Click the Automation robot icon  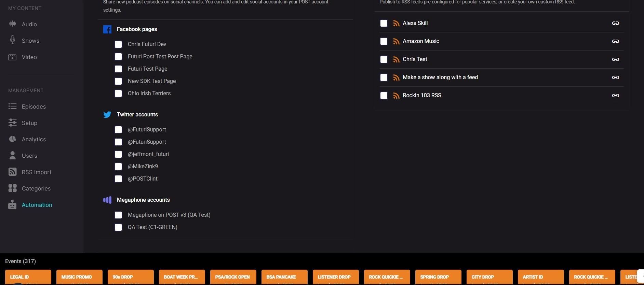[x=12, y=205]
